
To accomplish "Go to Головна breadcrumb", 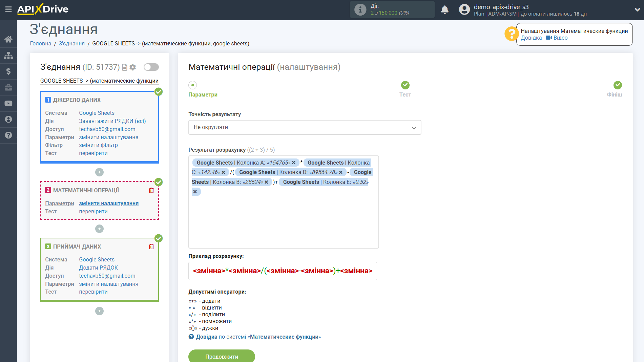I will pyautogui.click(x=41, y=43).
